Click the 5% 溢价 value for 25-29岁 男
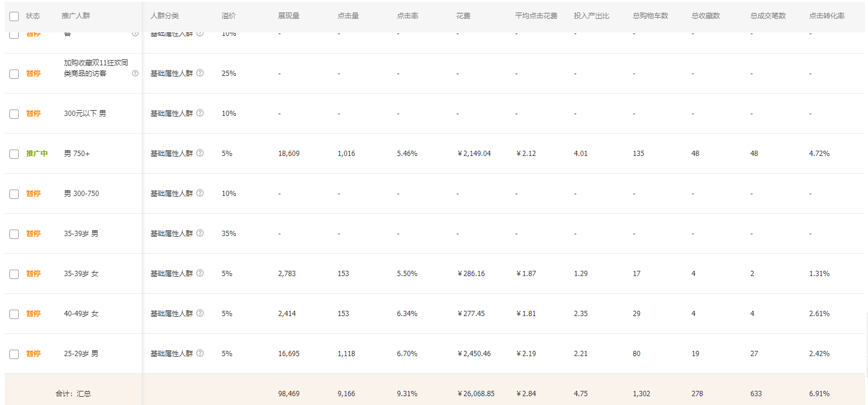 coord(227,354)
